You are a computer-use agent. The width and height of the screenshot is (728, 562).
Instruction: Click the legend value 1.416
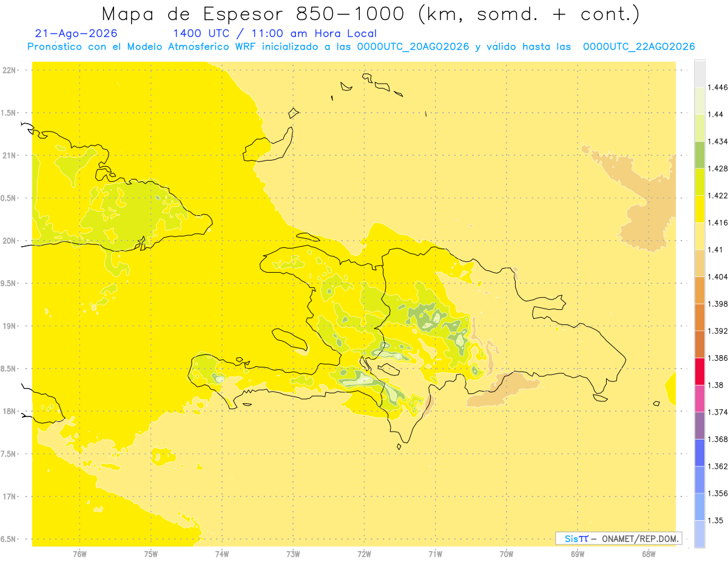(x=717, y=222)
